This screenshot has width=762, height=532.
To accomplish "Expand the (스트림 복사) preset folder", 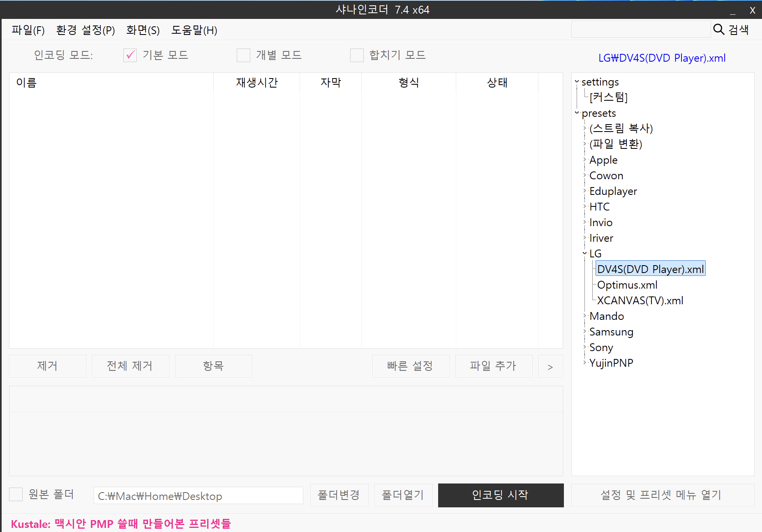I will (584, 128).
